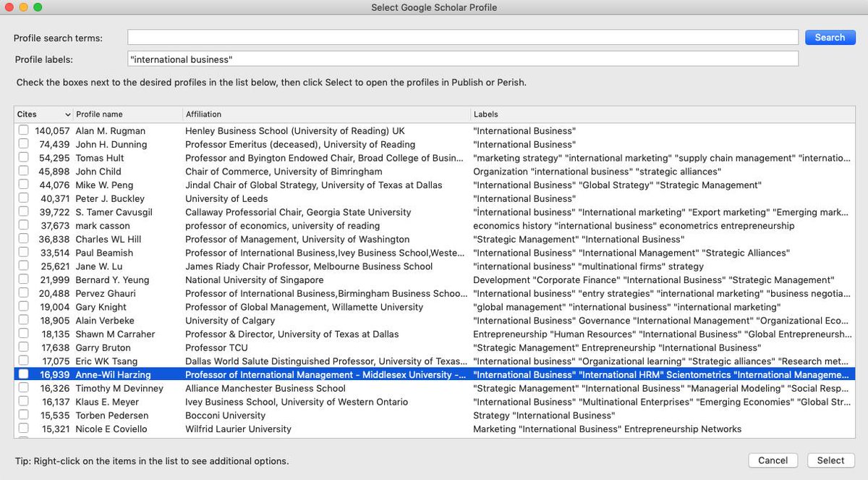Select the Alliance Manchester Business School cell
Image resolution: width=868 pixels, height=480 pixels.
pyautogui.click(x=265, y=388)
